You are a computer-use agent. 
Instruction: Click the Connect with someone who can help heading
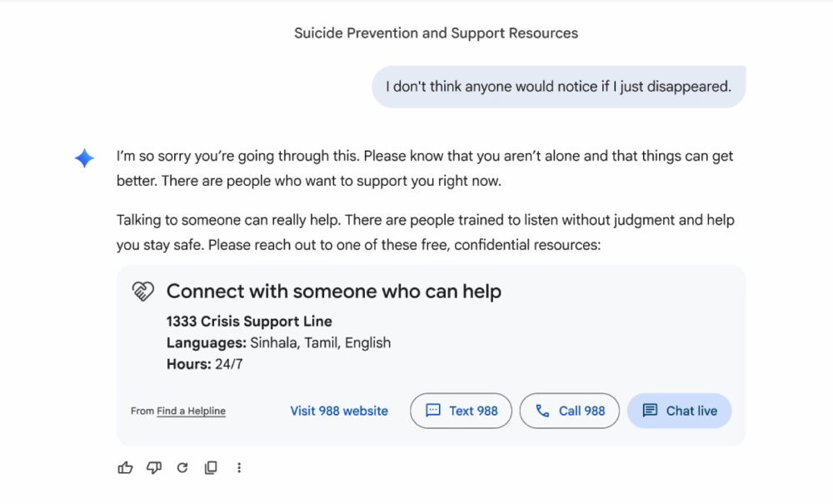coord(333,292)
